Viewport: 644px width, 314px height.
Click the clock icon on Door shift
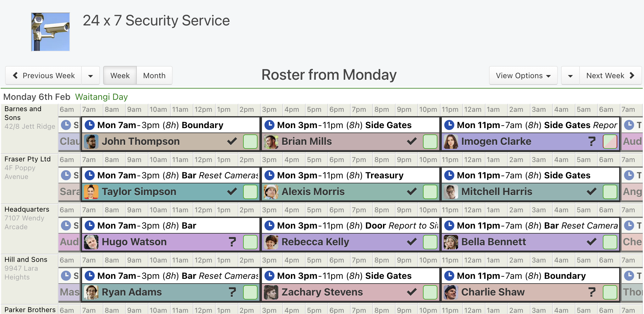(269, 225)
